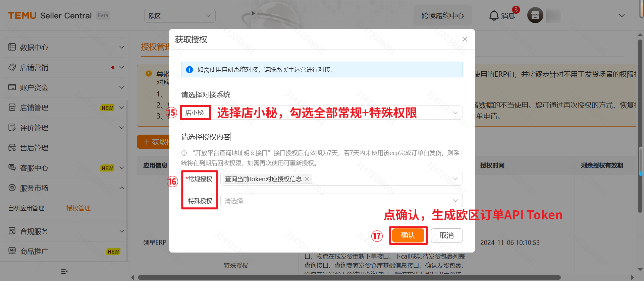This screenshot has height=281, width=644.
Task: Click the 消息 messages link
Action: coord(508,16)
